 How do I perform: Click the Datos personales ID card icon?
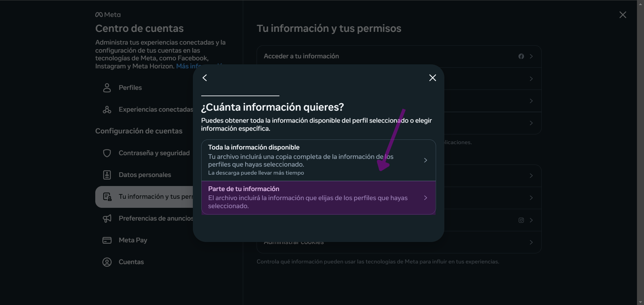click(x=107, y=175)
